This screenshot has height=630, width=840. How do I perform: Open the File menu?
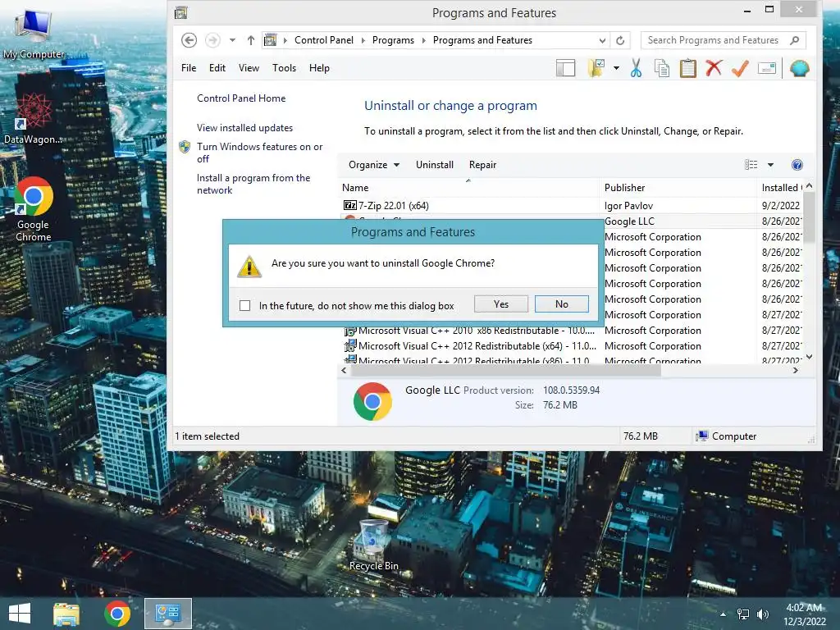click(x=189, y=68)
